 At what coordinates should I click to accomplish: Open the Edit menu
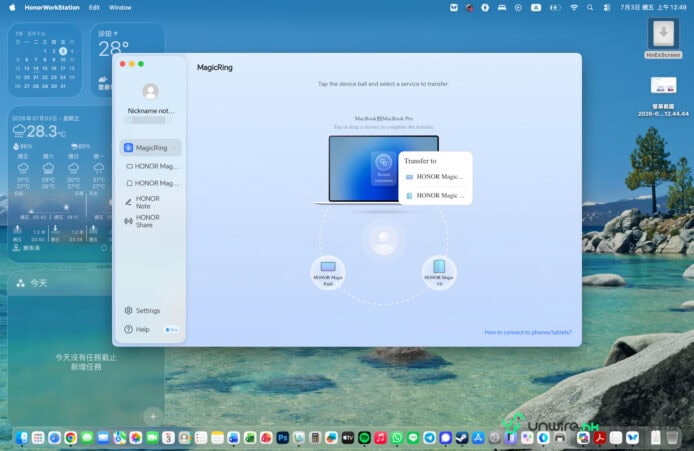pyautogui.click(x=94, y=8)
